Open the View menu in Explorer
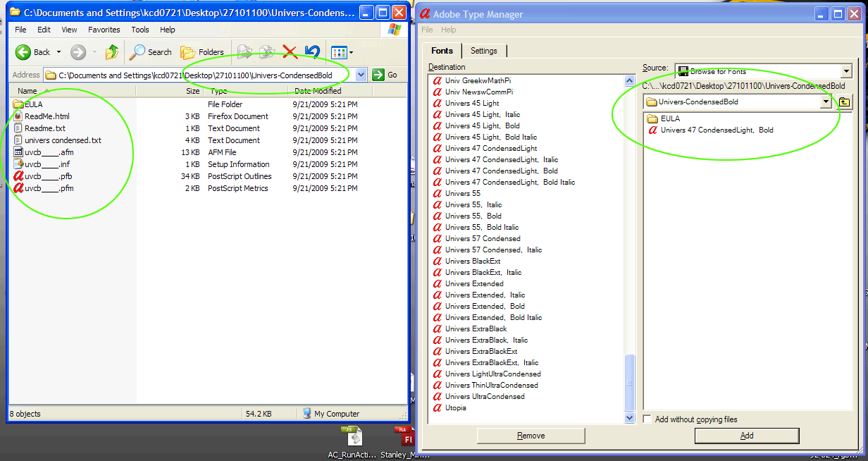Screen dimensions: 868x461 click(x=69, y=30)
